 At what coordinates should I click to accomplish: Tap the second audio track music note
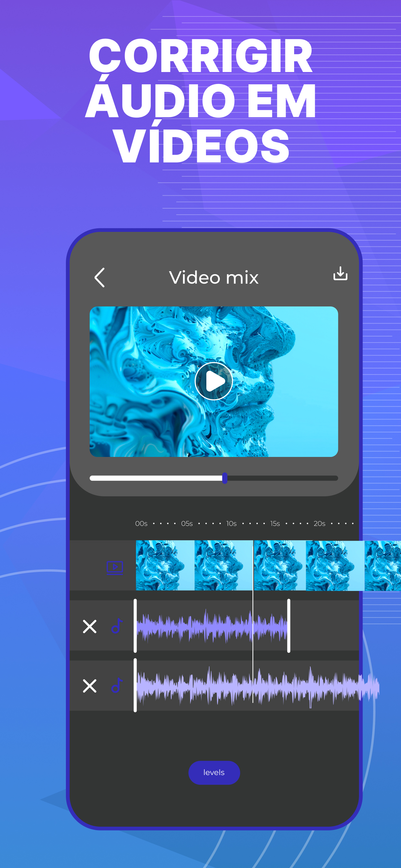coord(117,685)
